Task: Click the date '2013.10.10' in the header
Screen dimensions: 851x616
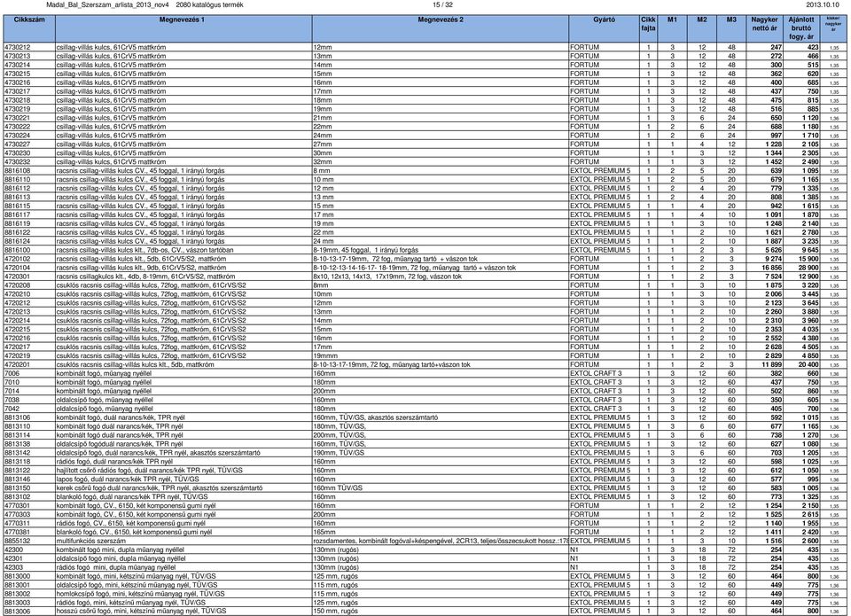Action: click(823, 5)
